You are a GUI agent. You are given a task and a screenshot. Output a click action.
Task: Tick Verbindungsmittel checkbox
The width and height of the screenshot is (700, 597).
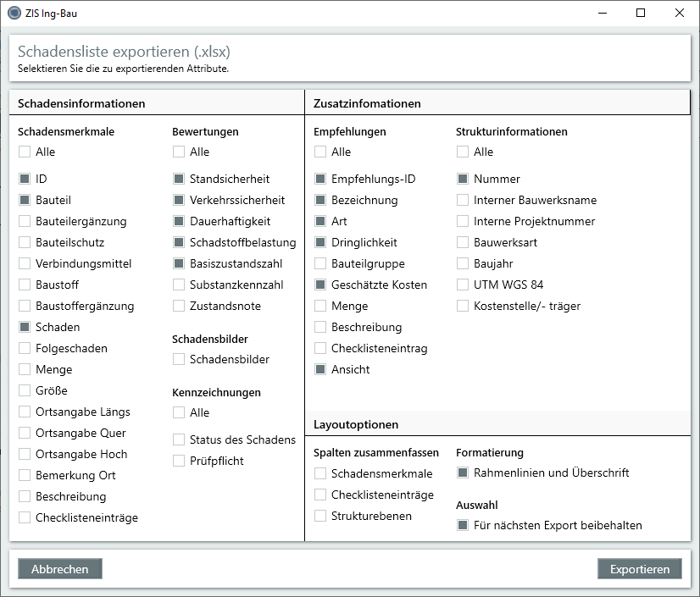pyautogui.click(x=25, y=263)
